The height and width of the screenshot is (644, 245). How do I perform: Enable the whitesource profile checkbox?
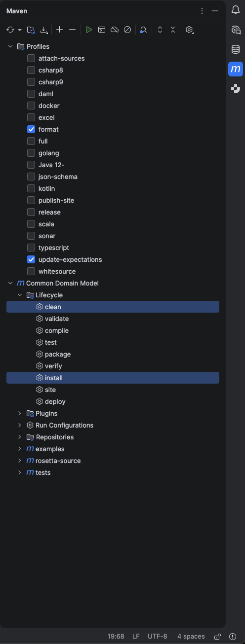31,271
